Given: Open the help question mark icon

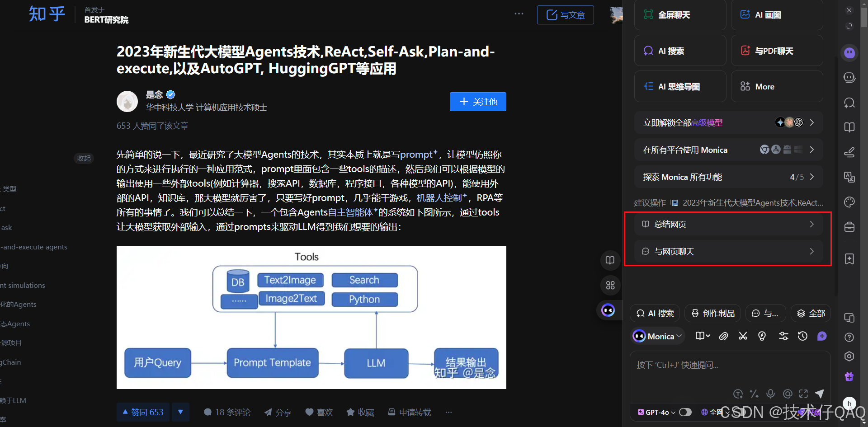Looking at the screenshot, I should point(849,337).
